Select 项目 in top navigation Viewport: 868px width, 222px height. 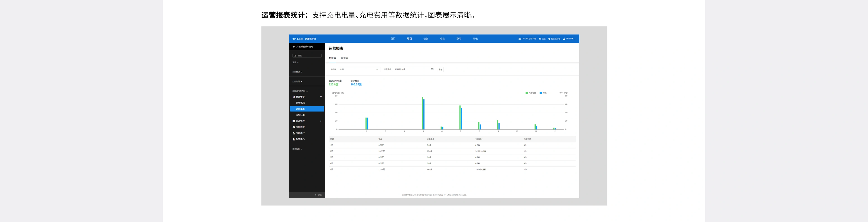pyautogui.click(x=409, y=39)
